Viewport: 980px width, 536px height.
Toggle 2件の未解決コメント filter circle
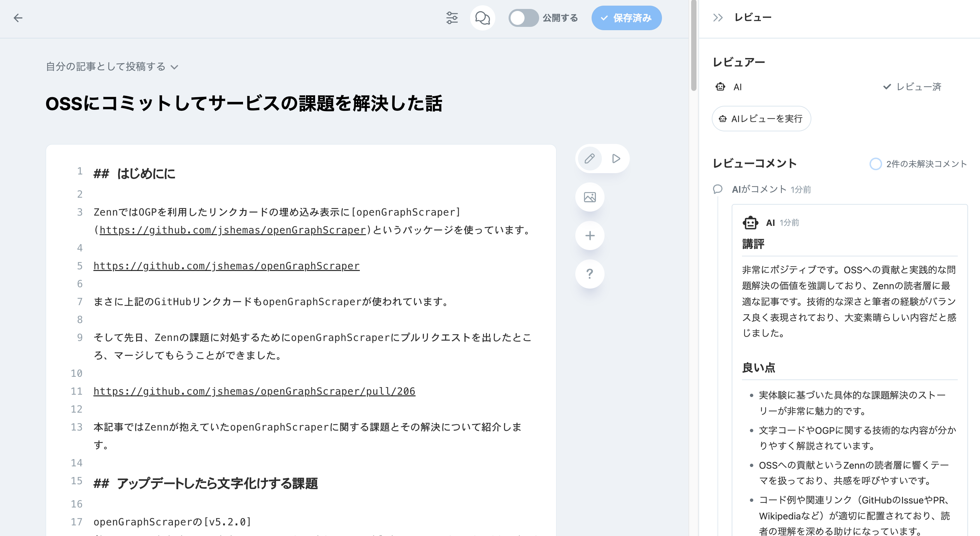(x=876, y=164)
